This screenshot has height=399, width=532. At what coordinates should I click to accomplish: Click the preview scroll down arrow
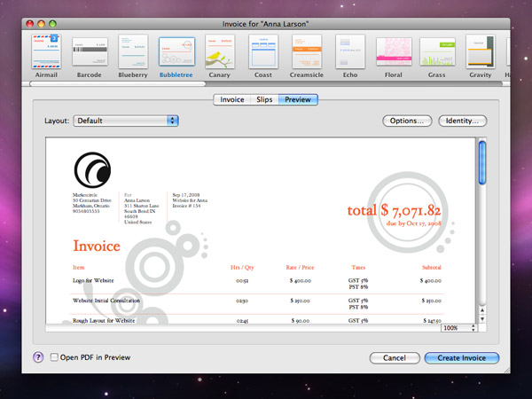[x=482, y=319]
